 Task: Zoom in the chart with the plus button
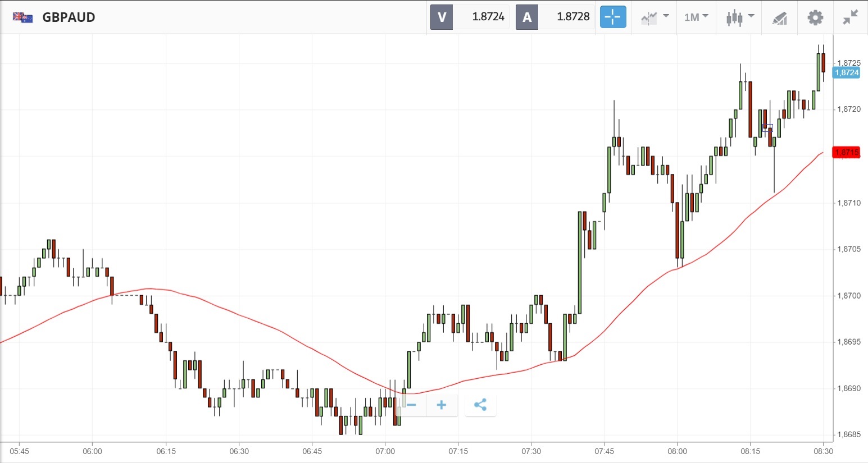coord(442,405)
